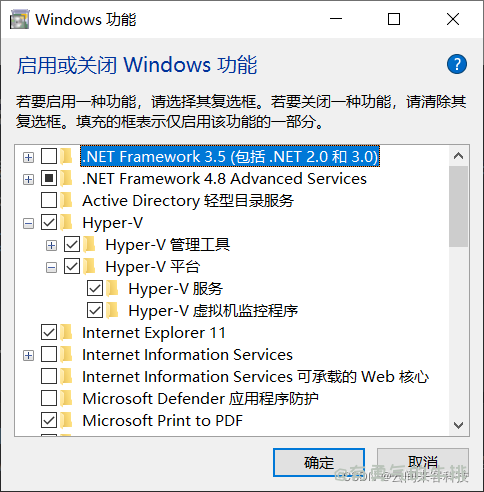Image resolution: width=484 pixels, height=492 pixels.
Task: Expand the .NET Framework 4.8 Advanced Services node
Action: [29, 179]
